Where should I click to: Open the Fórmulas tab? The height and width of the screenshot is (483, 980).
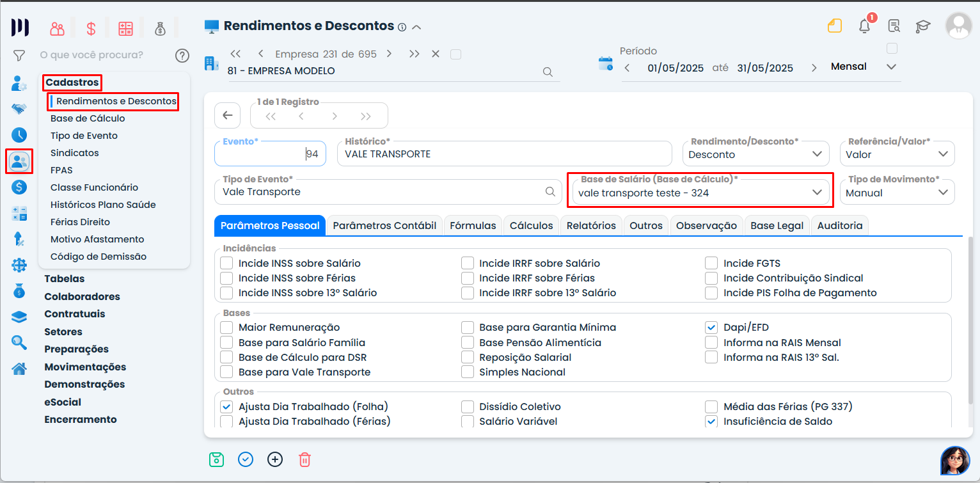[473, 225]
